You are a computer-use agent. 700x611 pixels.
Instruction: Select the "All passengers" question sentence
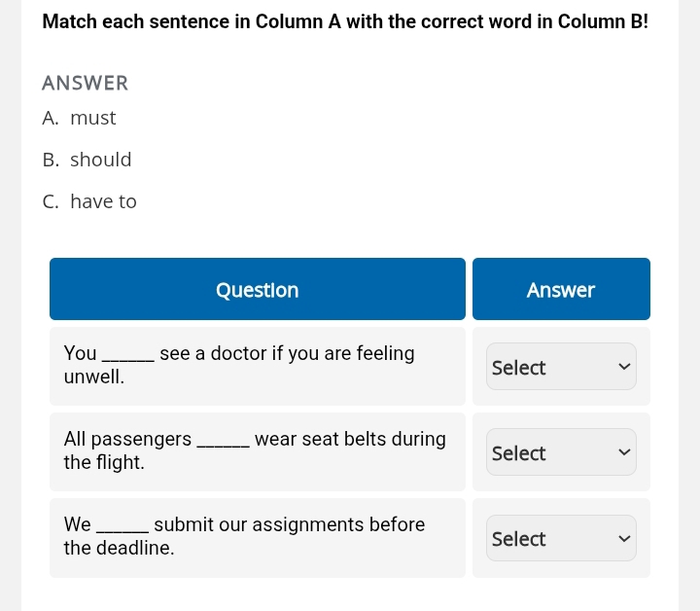tap(255, 450)
